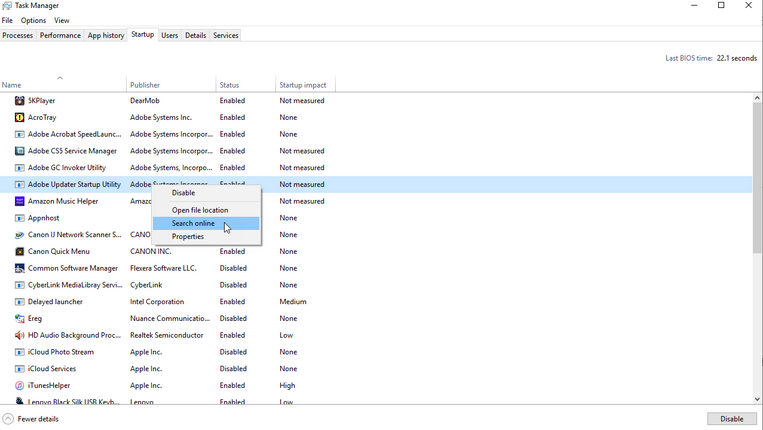This screenshot has height=430, width=763.
Task: Open the View menu
Action: click(61, 20)
